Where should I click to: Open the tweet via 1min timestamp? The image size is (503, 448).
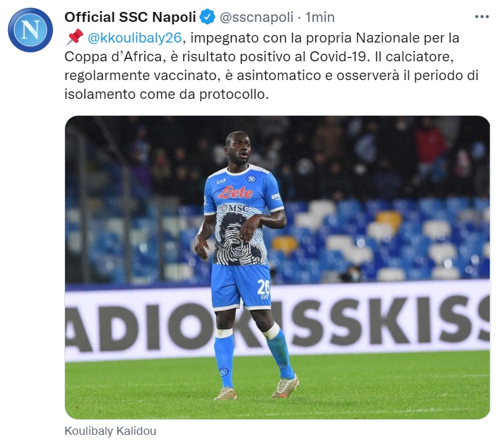pyautogui.click(x=320, y=17)
